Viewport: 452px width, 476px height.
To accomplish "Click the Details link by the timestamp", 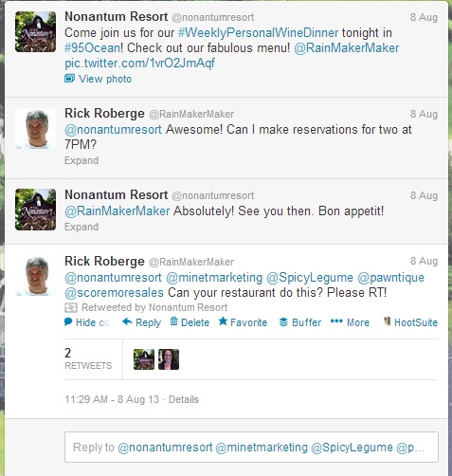I will [x=184, y=399].
